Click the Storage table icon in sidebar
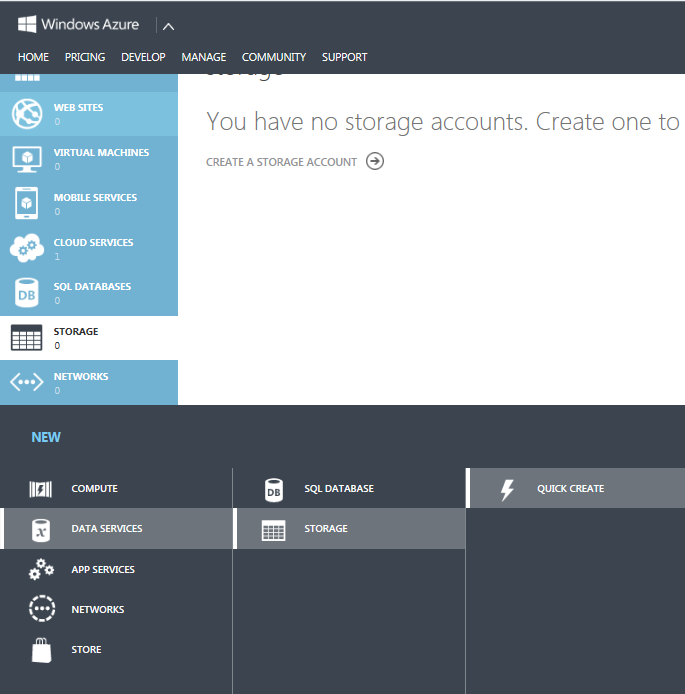This screenshot has height=694, width=685. pyautogui.click(x=26, y=338)
